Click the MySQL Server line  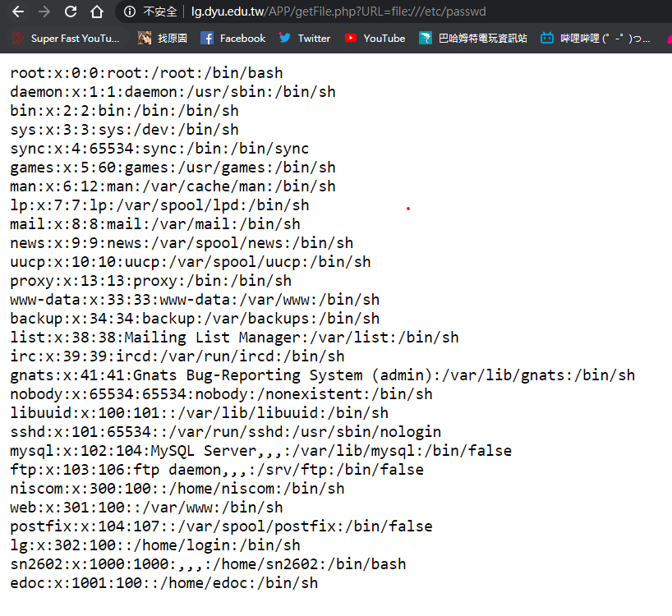coord(261,451)
